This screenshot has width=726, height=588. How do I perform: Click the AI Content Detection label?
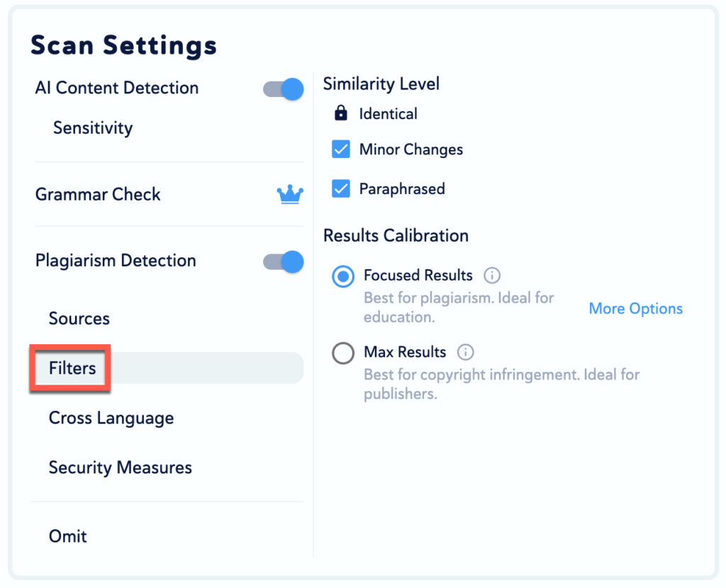(117, 88)
